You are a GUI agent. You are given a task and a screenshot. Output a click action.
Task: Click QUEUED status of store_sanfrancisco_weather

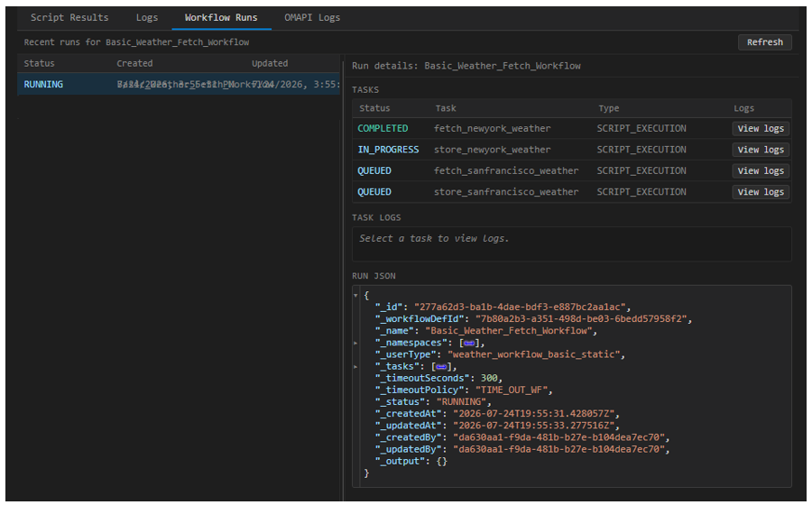point(374,192)
